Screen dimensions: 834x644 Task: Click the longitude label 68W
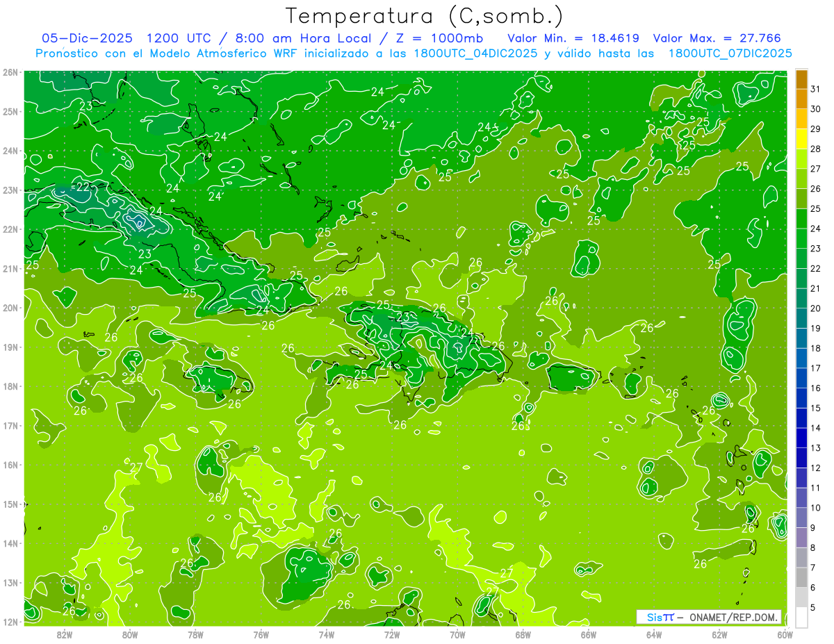click(523, 634)
